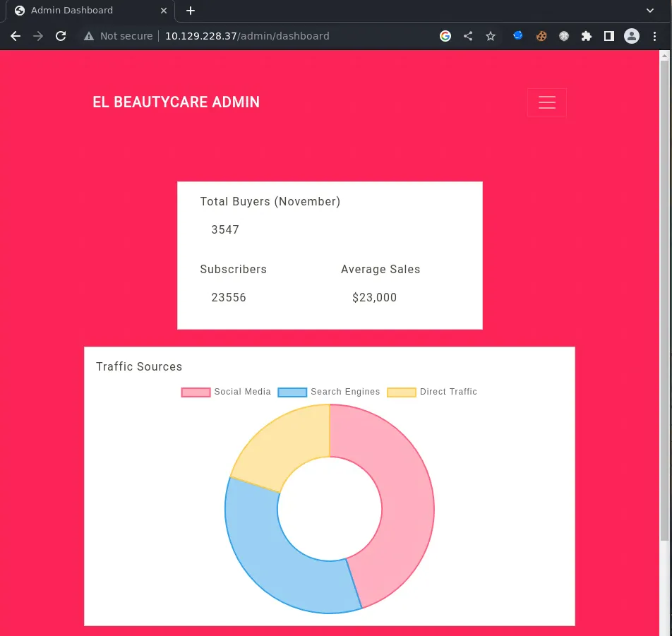The height and width of the screenshot is (636, 672).
Task: Click the page vertical scrollbar
Action: [x=664, y=300]
